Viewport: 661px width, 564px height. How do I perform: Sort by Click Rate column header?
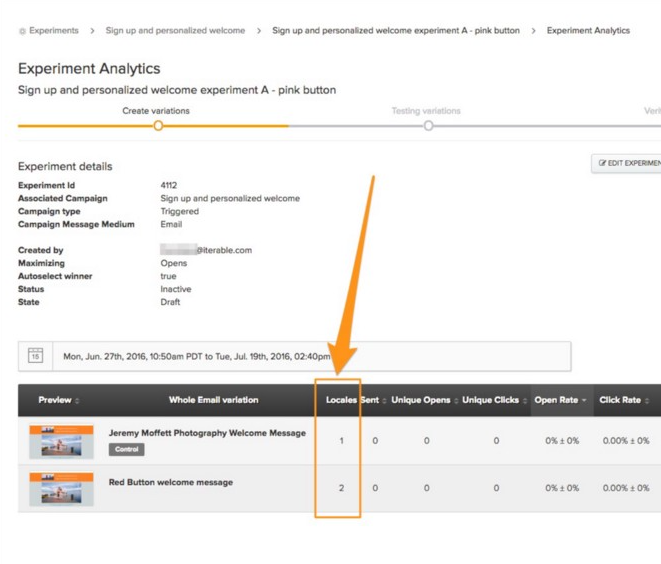coord(623,400)
